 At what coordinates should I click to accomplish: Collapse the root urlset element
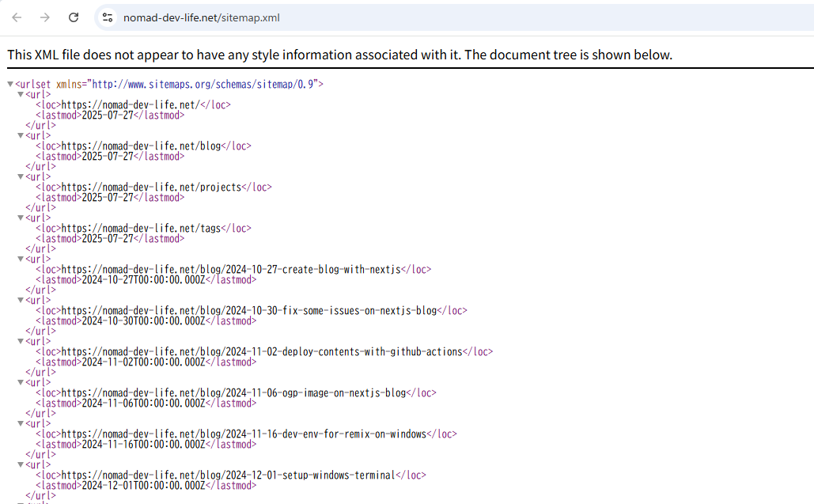(10, 84)
